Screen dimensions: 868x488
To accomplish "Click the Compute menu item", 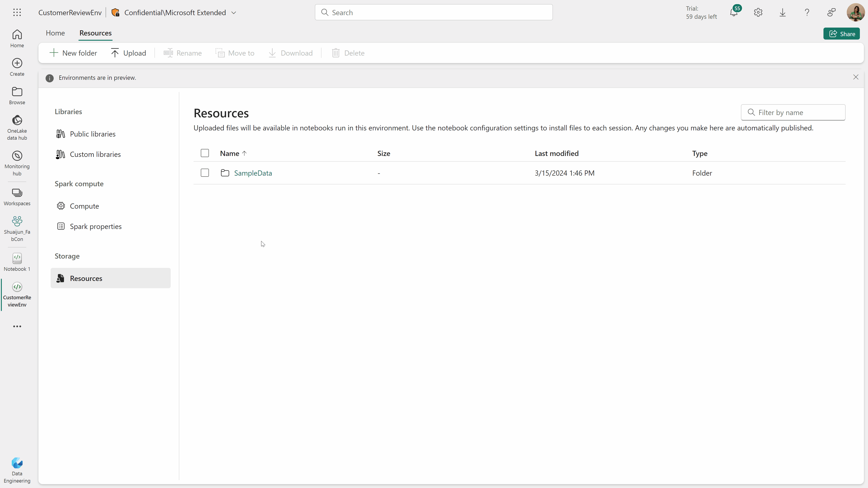I will 85,205.
